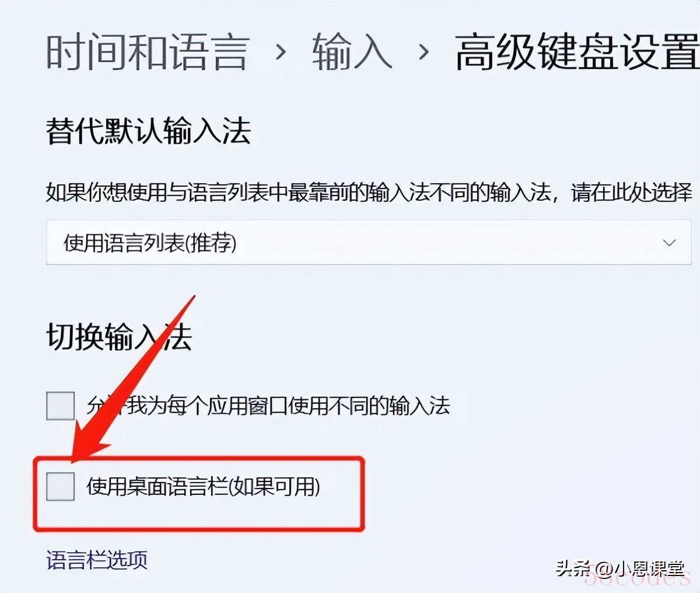Go back to 时间和语言 breadcrumb
The image size is (700, 593).
(x=148, y=51)
